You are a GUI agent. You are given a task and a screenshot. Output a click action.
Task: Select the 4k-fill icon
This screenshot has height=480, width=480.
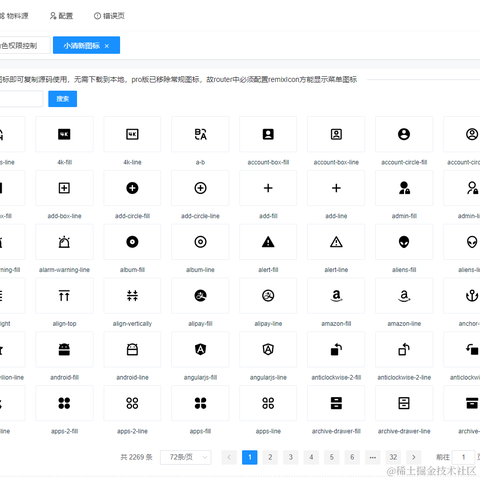64,134
